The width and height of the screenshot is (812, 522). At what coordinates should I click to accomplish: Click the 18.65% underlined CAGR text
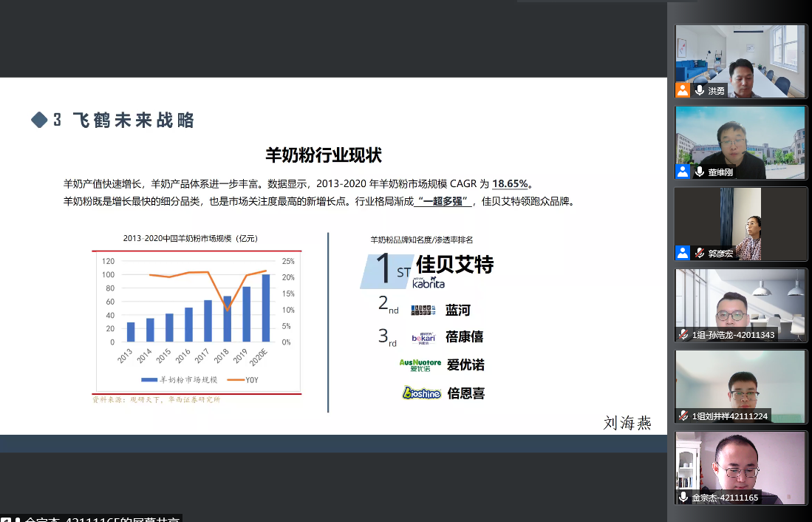coord(511,183)
